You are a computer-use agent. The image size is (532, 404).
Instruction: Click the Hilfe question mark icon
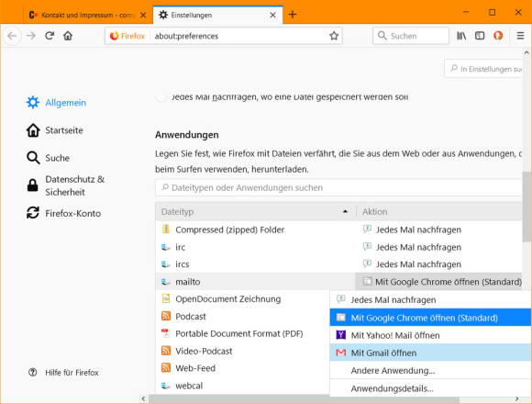[33, 373]
